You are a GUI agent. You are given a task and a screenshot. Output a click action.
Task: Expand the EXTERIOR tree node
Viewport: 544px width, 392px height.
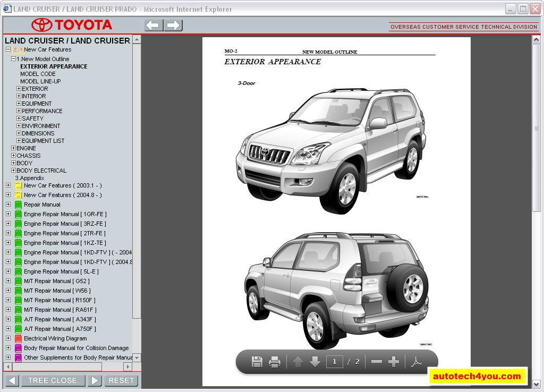(x=19, y=89)
